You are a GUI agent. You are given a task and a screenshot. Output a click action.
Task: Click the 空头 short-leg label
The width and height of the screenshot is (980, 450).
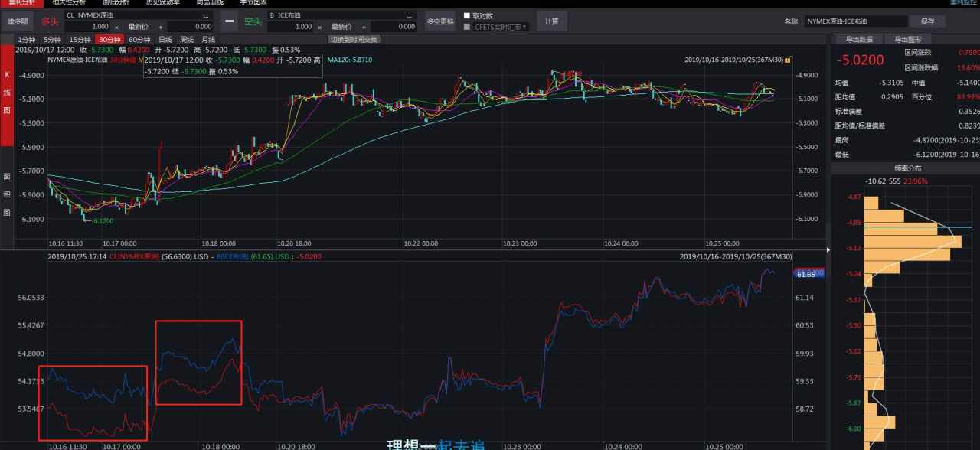pyautogui.click(x=253, y=21)
